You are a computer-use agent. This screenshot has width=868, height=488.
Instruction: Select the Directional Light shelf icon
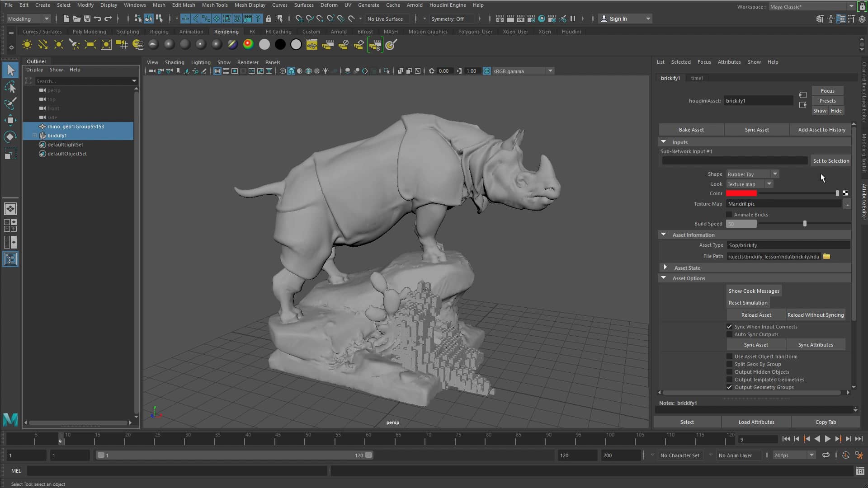(x=42, y=44)
